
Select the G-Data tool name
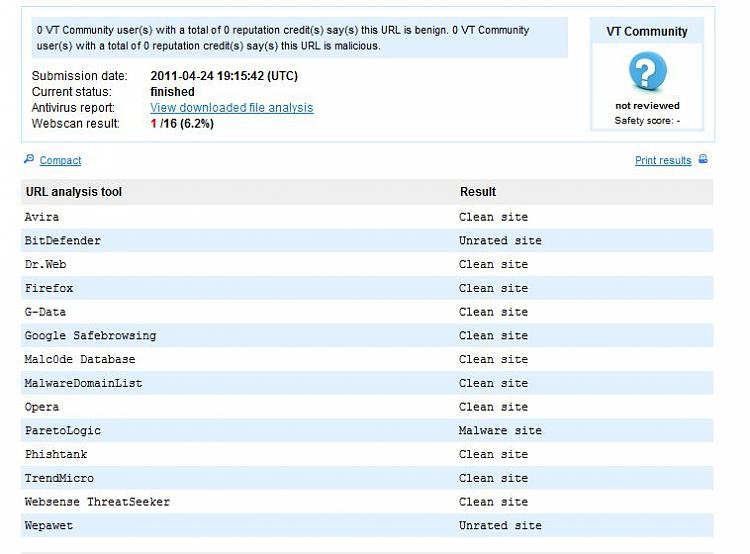(45, 312)
